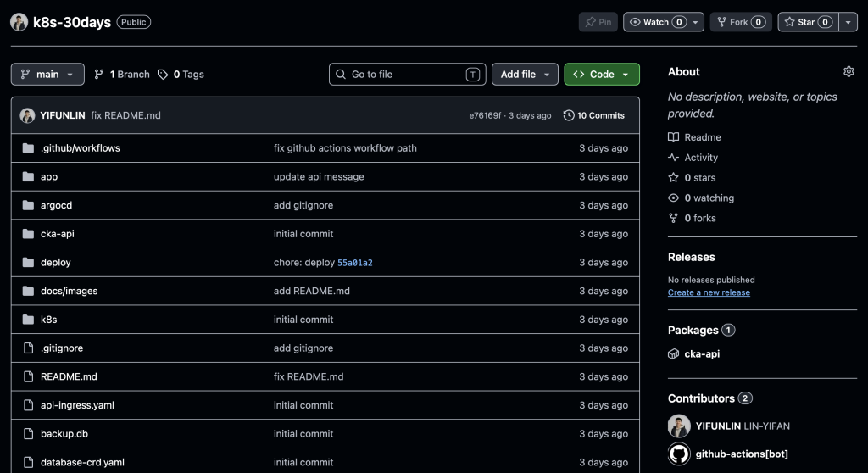Screen dimensions: 868x473
Task: Open the About settings gear icon
Action: 848,71
